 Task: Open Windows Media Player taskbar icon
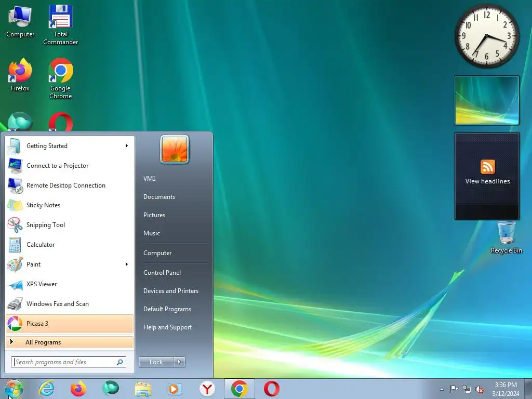coord(175,389)
